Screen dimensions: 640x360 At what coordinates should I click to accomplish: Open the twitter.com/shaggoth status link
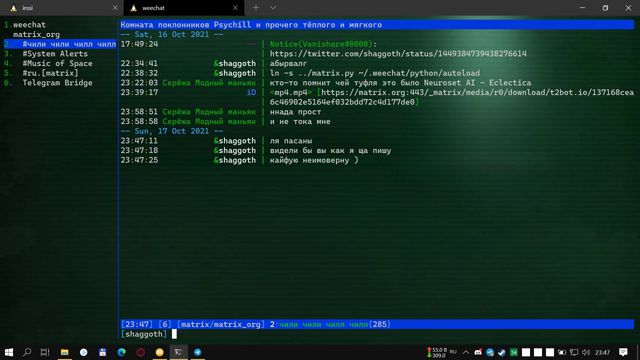[x=398, y=54]
